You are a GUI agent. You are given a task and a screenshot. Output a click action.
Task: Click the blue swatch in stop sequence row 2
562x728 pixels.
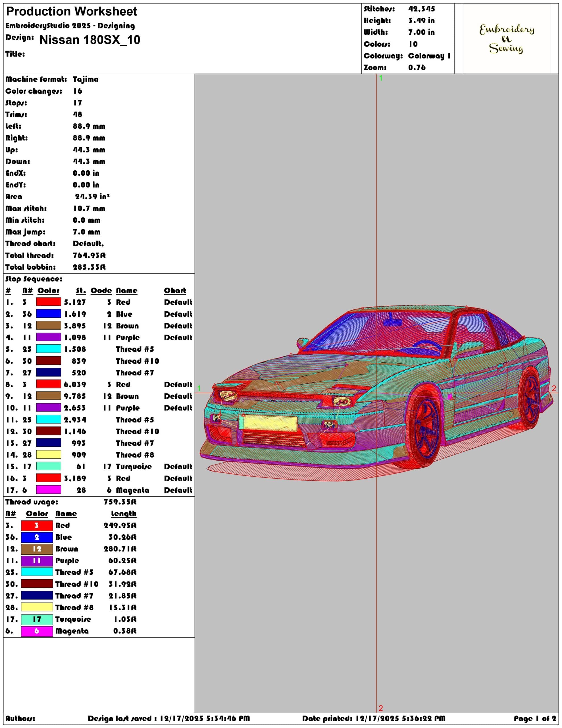pyautogui.click(x=49, y=314)
